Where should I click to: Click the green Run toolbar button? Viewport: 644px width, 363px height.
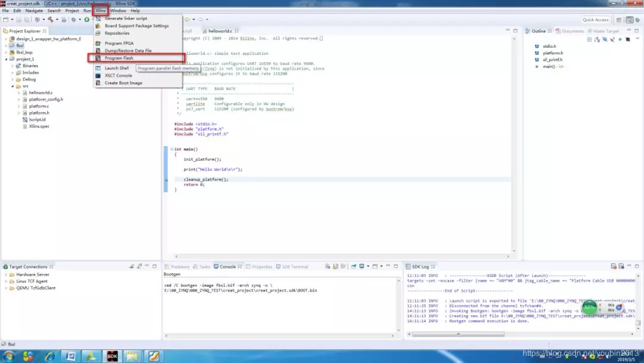coord(87,20)
